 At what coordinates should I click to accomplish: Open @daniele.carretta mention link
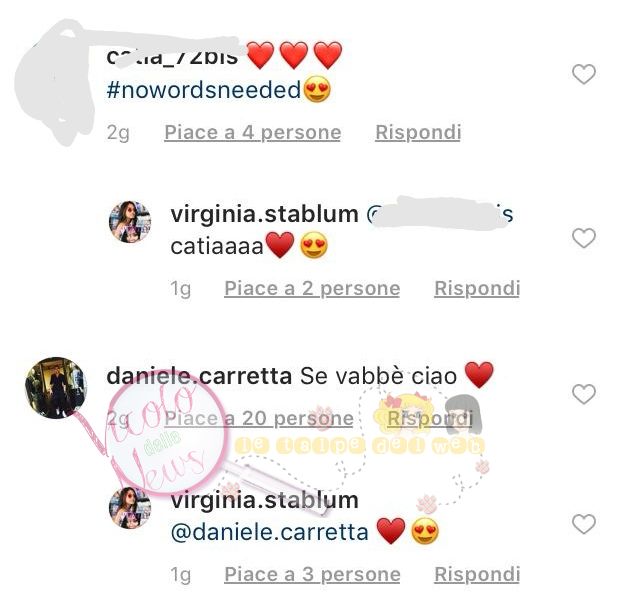(269, 533)
